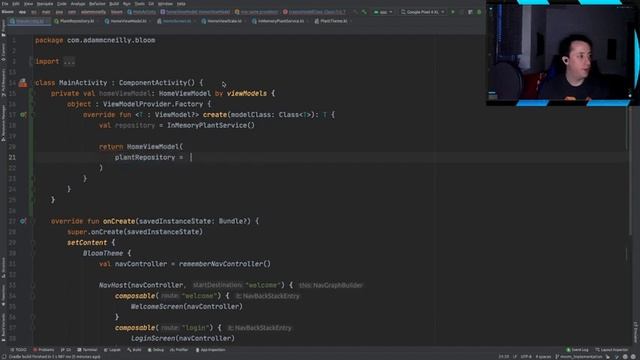The width and height of the screenshot is (640, 360).
Task: Click the package name com.adammcneilly.bloom
Action: (x=111, y=40)
